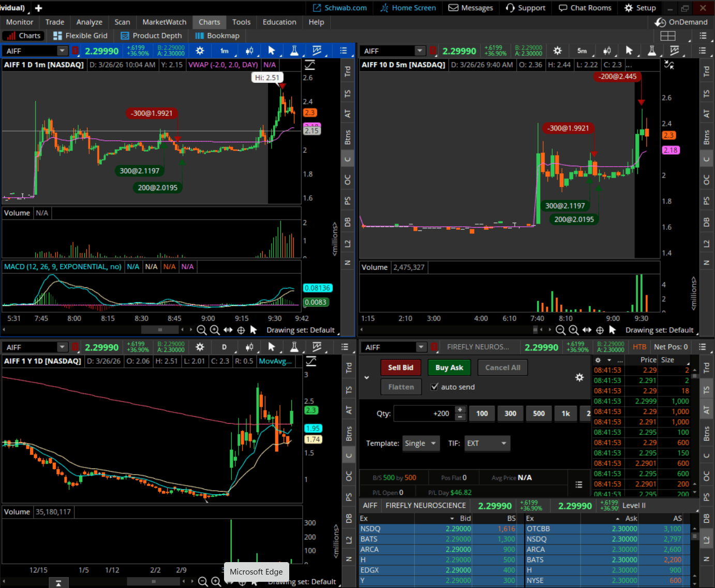The image size is (715, 588).
Task: Open Time & Sales gear settings
Action: click(598, 360)
